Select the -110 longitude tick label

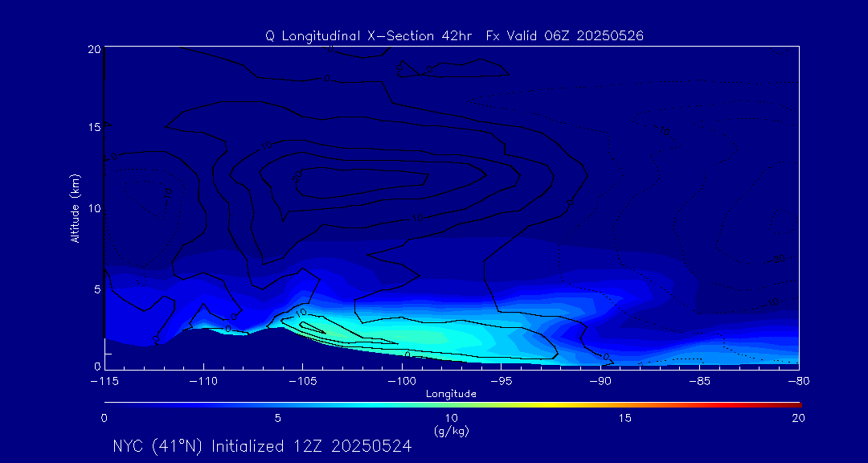[x=203, y=383]
